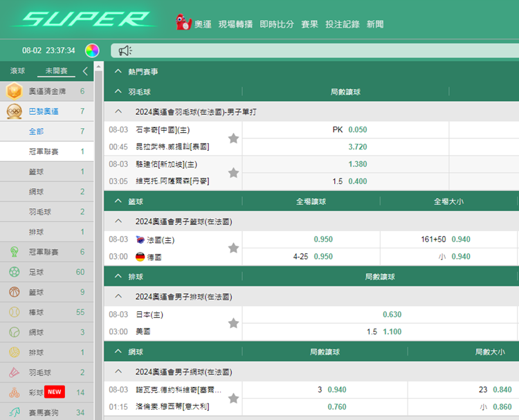Click the Olympic mascot icon
This screenshot has height=420, width=519.
(x=183, y=22)
